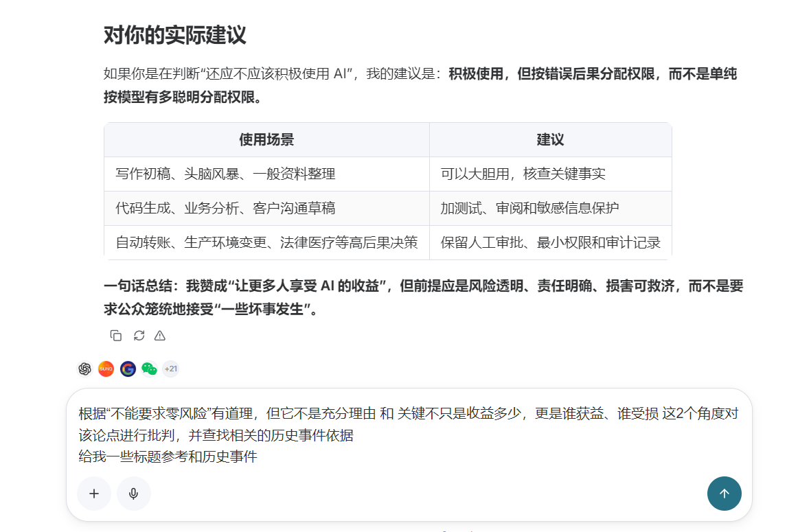Viewport: 787px width, 532px height.
Task: Focus the message input text box
Action: 409,435
